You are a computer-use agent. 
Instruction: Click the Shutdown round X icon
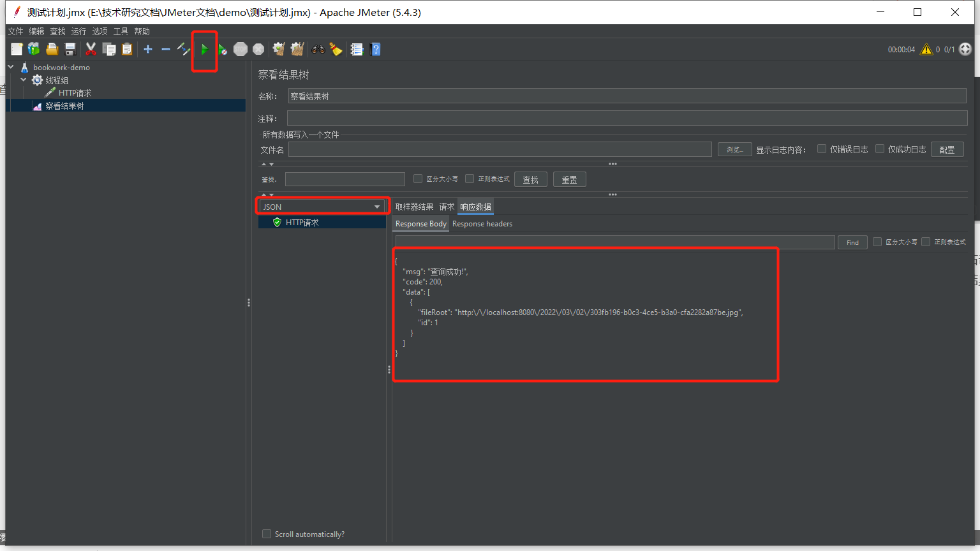pyautogui.click(x=258, y=49)
